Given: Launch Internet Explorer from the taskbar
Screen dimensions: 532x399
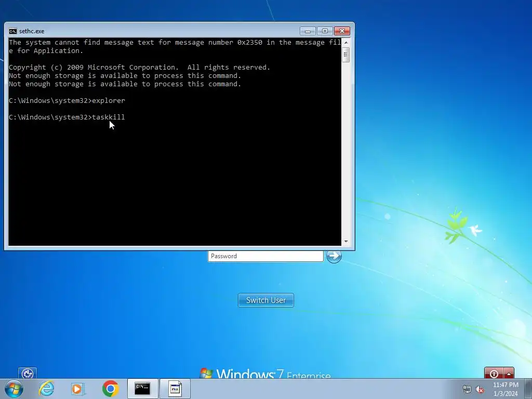Looking at the screenshot, I should click(x=46, y=389).
